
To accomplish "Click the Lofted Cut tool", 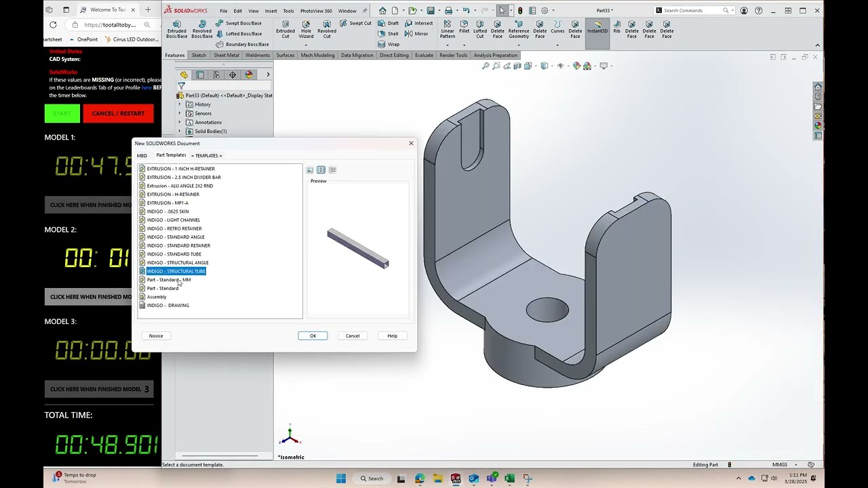I will [480, 29].
